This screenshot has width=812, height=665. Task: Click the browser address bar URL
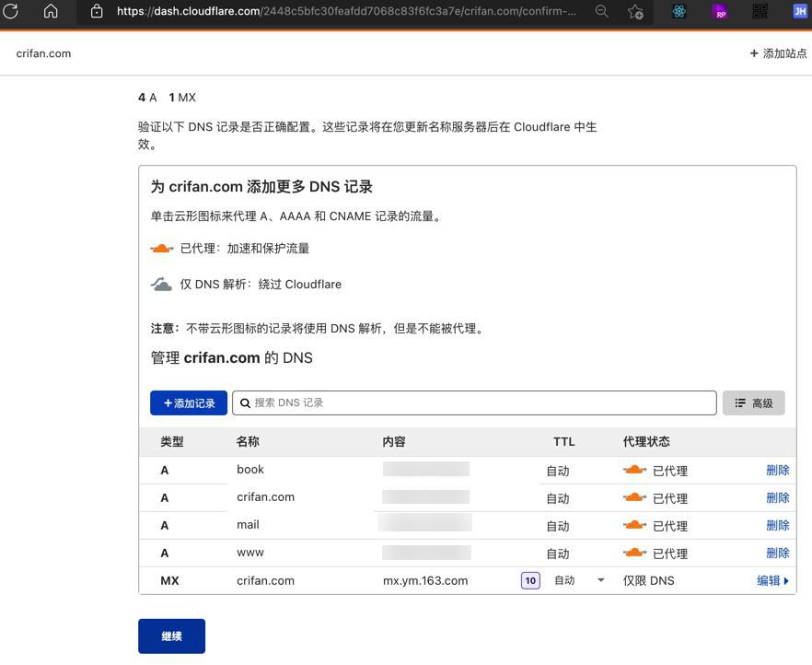point(346,11)
